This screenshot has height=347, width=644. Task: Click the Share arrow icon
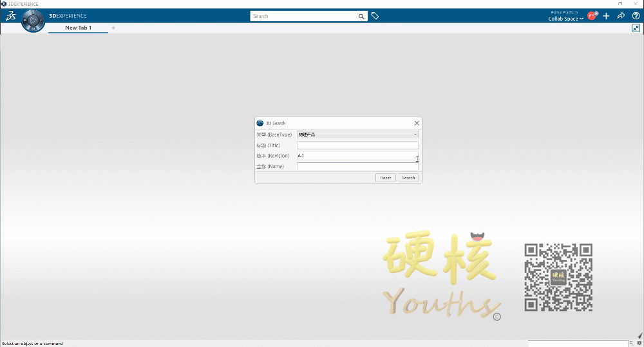(x=621, y=16)
